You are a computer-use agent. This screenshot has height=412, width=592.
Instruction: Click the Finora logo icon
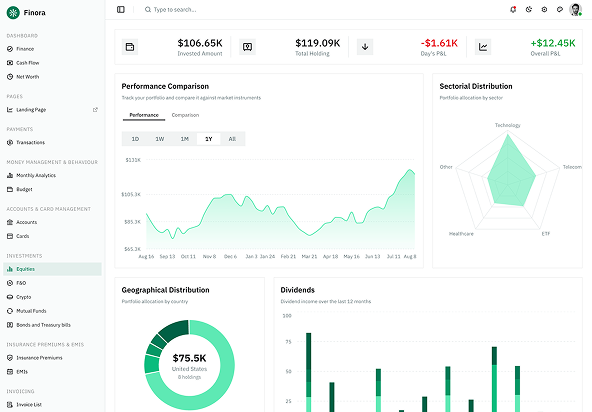coord(13,12)
